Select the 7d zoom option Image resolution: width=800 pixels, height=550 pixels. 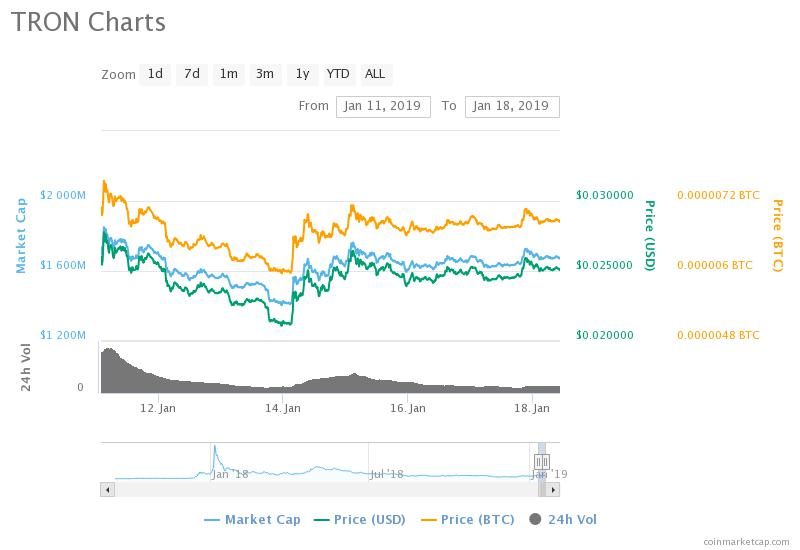192,74
